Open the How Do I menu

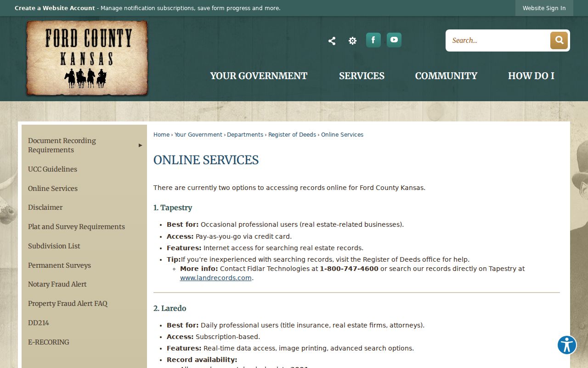531,76
